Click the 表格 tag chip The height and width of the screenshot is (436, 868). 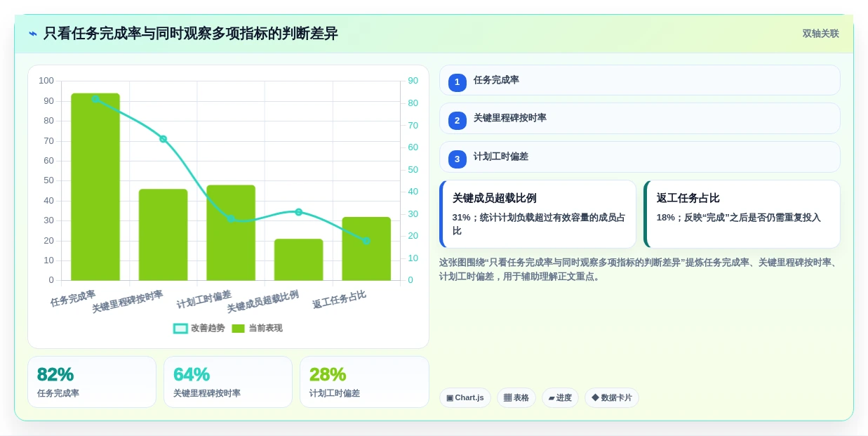(516, 397)
